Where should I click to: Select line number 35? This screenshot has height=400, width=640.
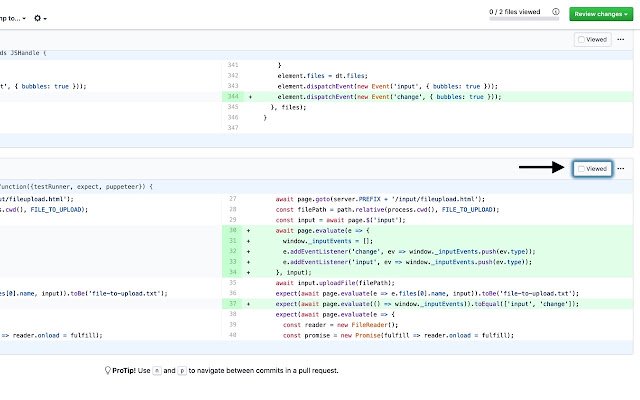pos(233,282)
